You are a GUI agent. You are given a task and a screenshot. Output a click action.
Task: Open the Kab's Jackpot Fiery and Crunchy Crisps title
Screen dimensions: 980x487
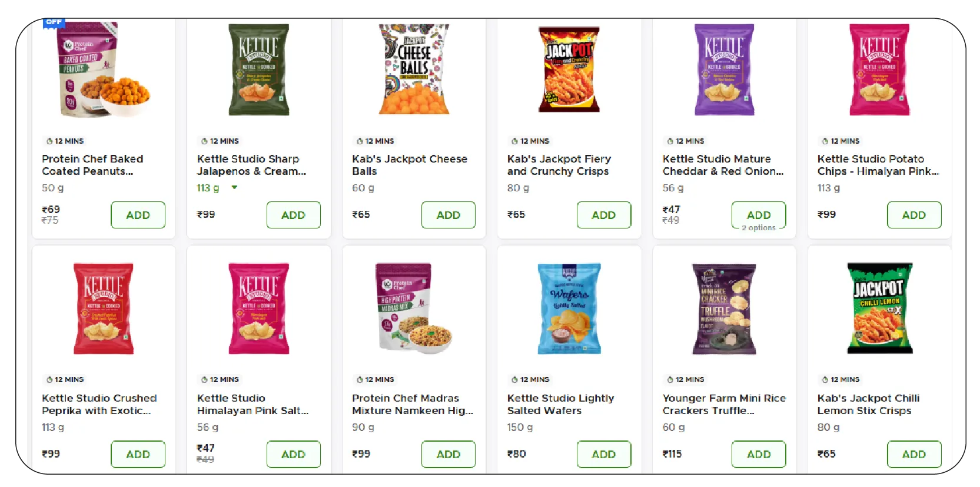pos(559,165)
